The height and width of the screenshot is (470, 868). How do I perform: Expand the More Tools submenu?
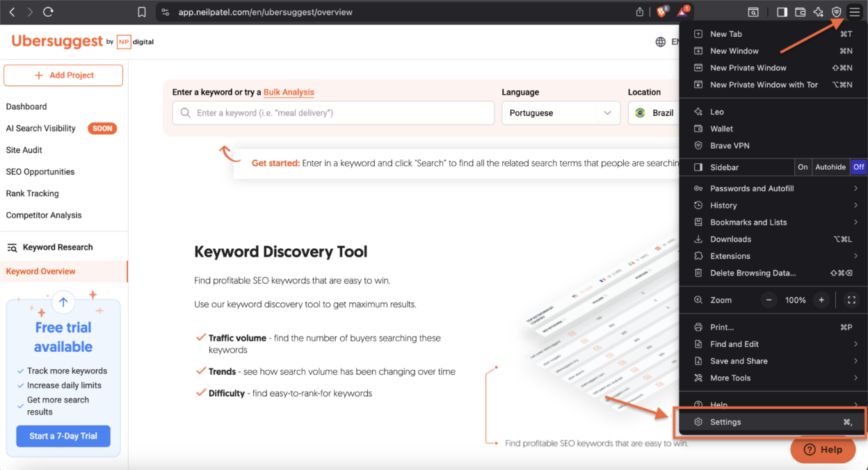pos(773,378)
